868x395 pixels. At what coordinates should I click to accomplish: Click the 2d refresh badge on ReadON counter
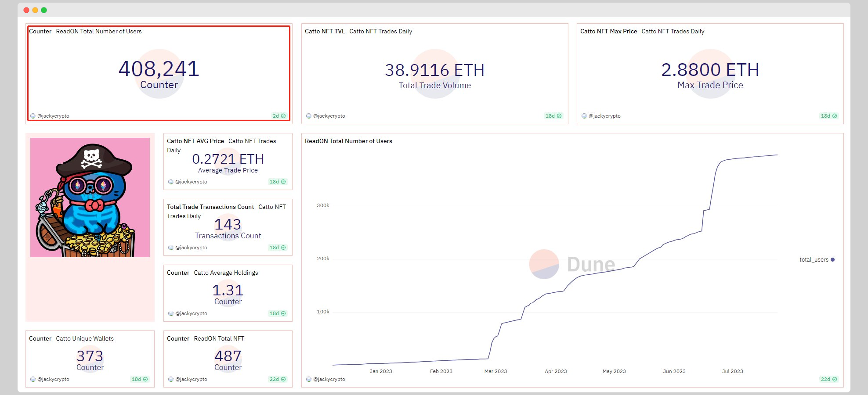[279, 116]
